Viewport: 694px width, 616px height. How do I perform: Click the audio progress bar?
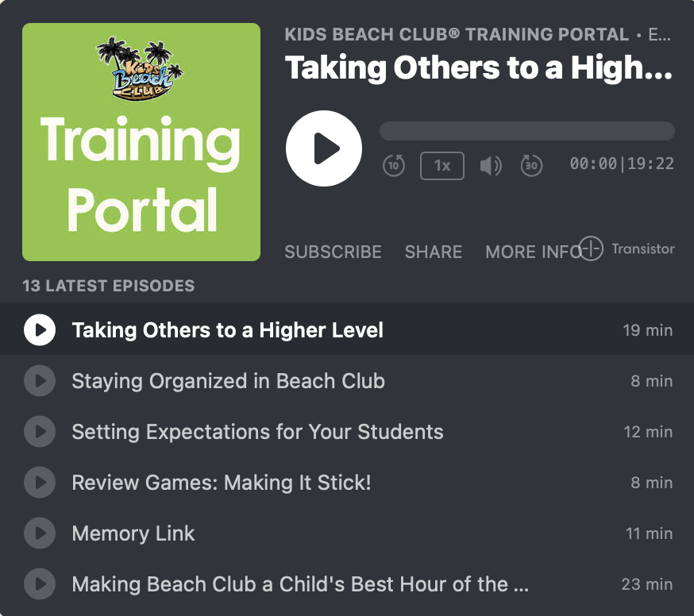[527, 131]
